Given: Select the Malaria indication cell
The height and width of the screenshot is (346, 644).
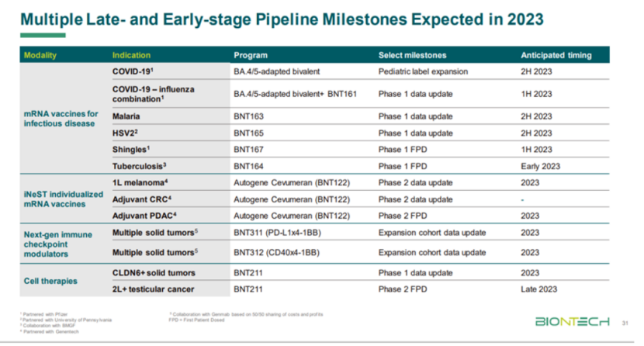Looking at the screenshot, I should [x=126, y=116].
